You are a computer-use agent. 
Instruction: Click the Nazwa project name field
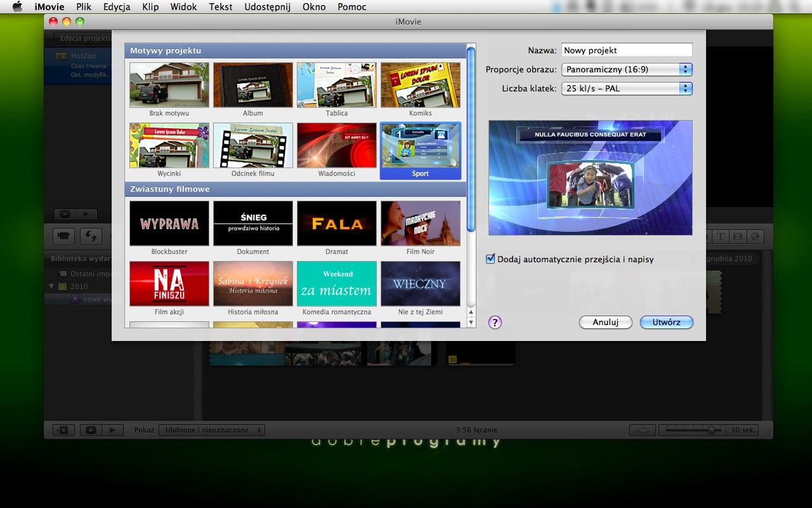626,50
